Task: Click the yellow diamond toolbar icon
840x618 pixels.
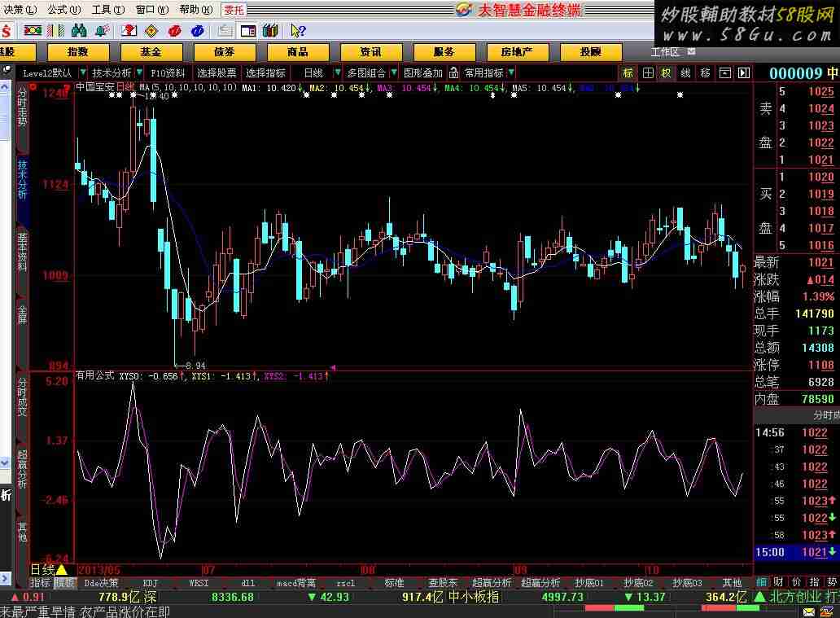Action: tap(151, 31)
